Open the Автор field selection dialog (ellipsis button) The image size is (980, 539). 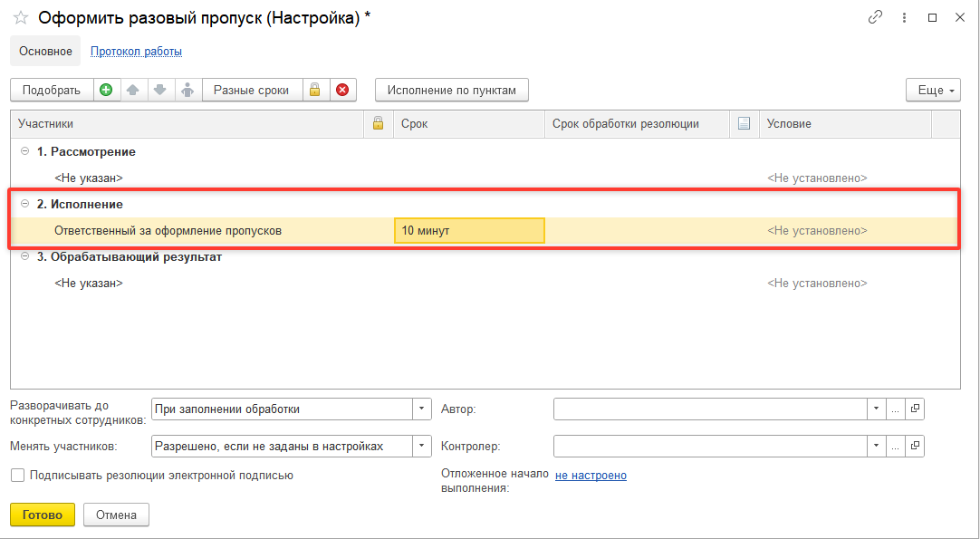tap(895, 409)
